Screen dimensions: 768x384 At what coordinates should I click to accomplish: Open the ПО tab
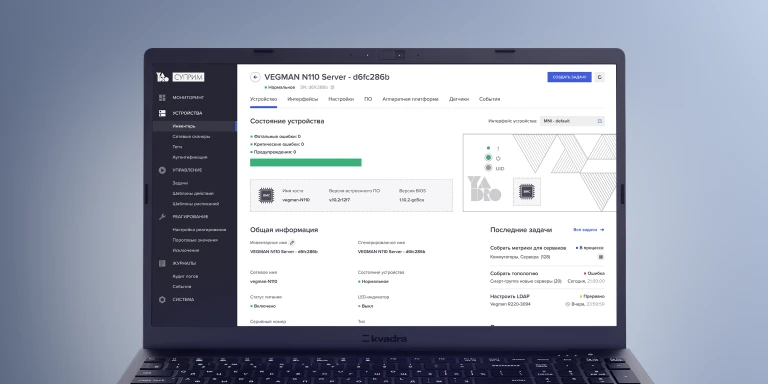(x=368, y=99)
